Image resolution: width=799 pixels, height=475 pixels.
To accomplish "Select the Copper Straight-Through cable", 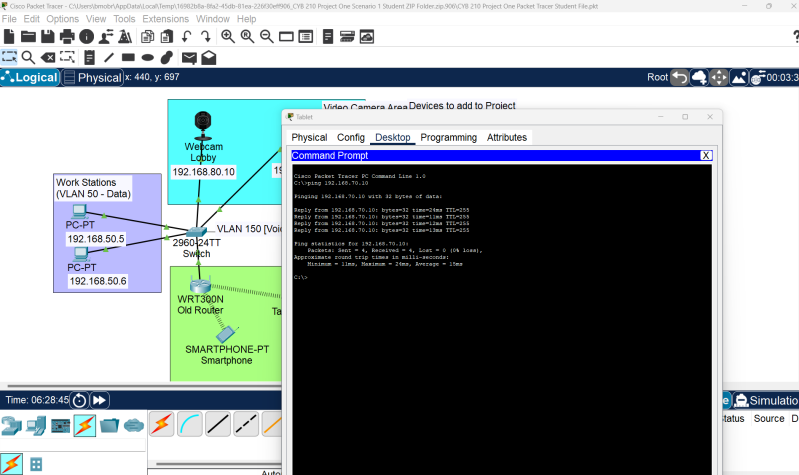I will point(218,424).
